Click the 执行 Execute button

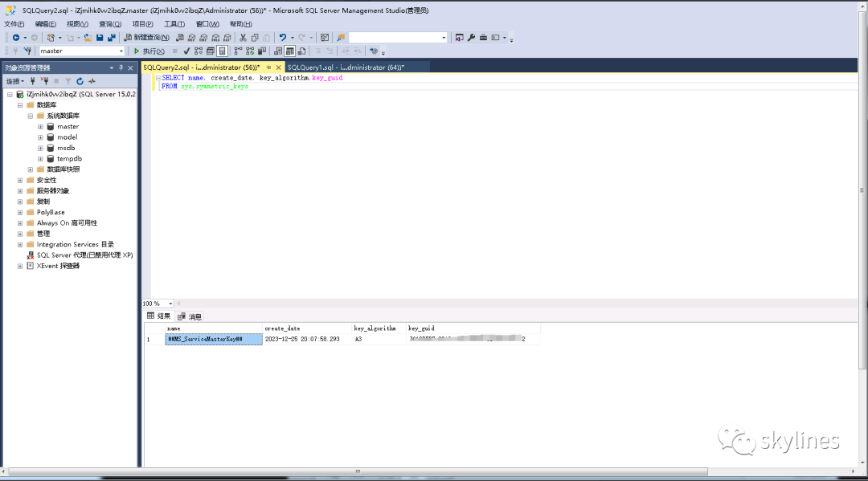(149, 51)
